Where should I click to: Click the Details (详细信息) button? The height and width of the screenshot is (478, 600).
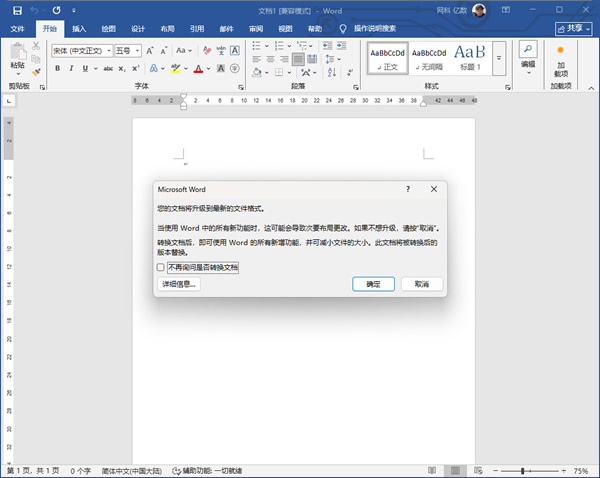pos(179,284)
